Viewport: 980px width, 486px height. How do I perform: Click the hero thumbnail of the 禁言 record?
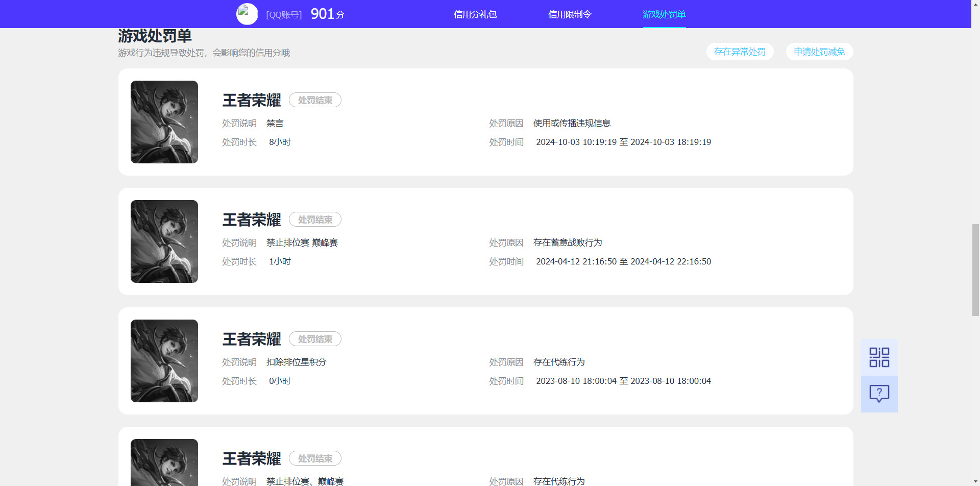coord(164,122)
